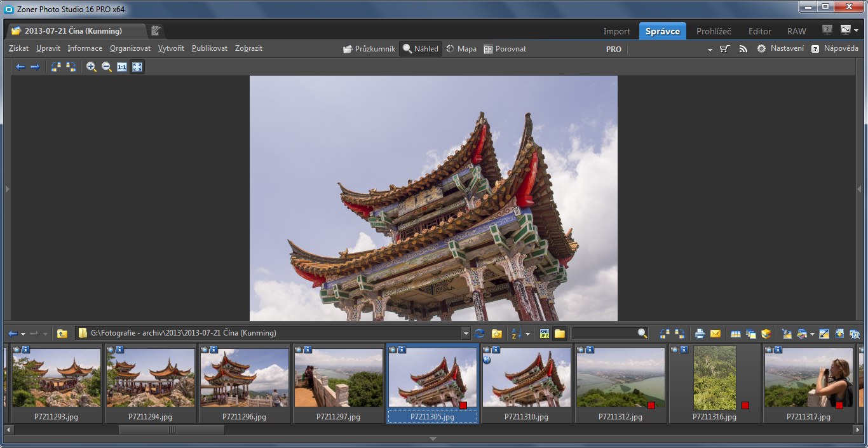Select the Správce tab
This screenshot has width=868, height=448.
tap(663, 31)
